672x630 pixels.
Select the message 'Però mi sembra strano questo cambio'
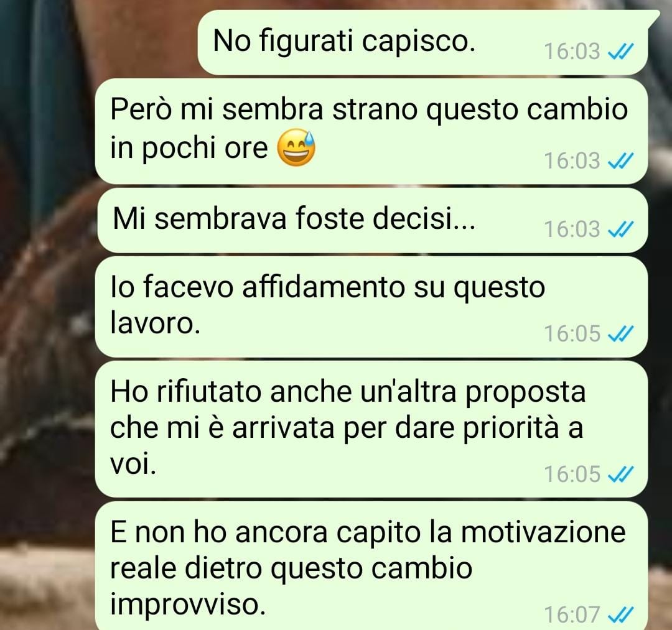coord(371,131)
